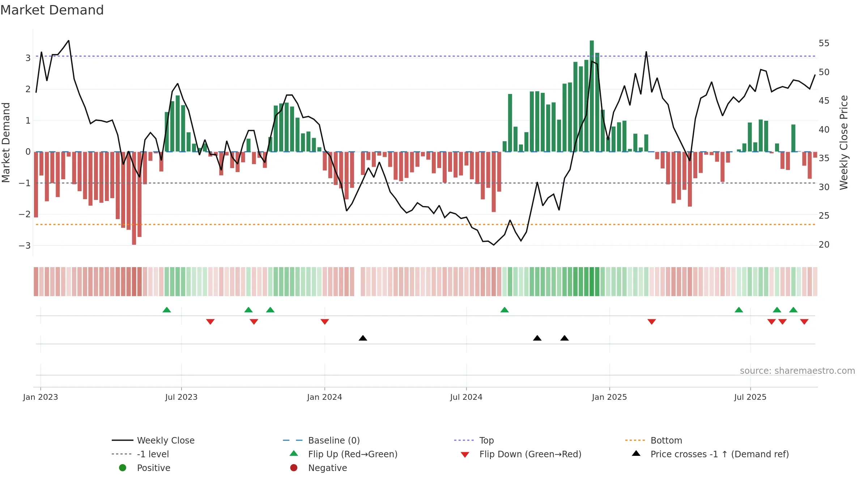The height and width of the screenshot is (488, 868).
Task: Click the 3 demand axis tick label
Action: 28,58
